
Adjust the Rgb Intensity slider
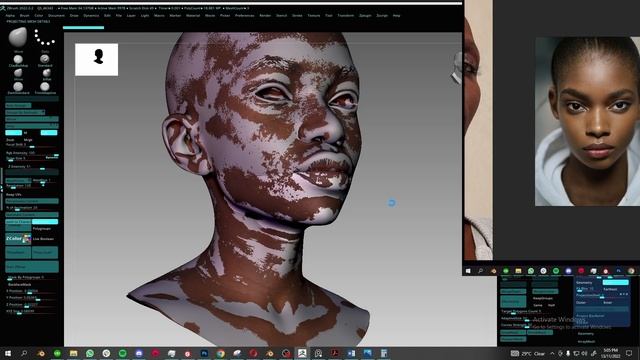(x=32, y=153)
